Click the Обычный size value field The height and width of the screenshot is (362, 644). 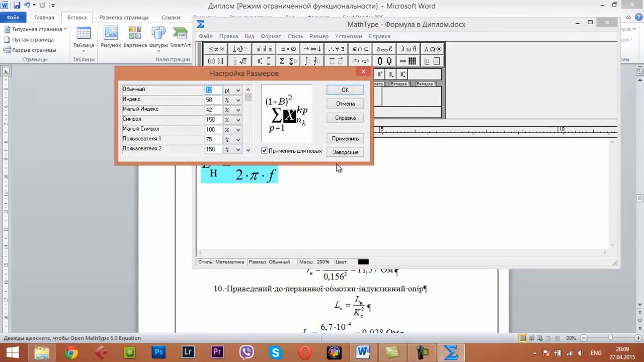pyautogui.click(x=213, y=90)
